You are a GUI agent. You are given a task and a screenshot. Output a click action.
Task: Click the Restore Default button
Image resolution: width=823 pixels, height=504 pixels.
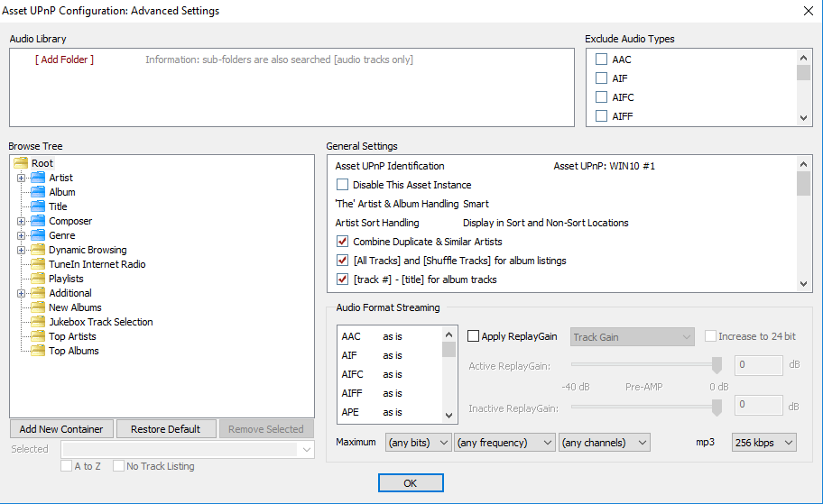pyautogui.click(x=166, y=429)
